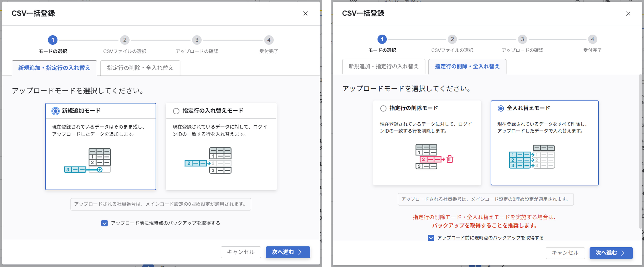Click the 指定行の入れ替えモード table illustration
This screenshot has width=644, height=267.
(208, 161)
